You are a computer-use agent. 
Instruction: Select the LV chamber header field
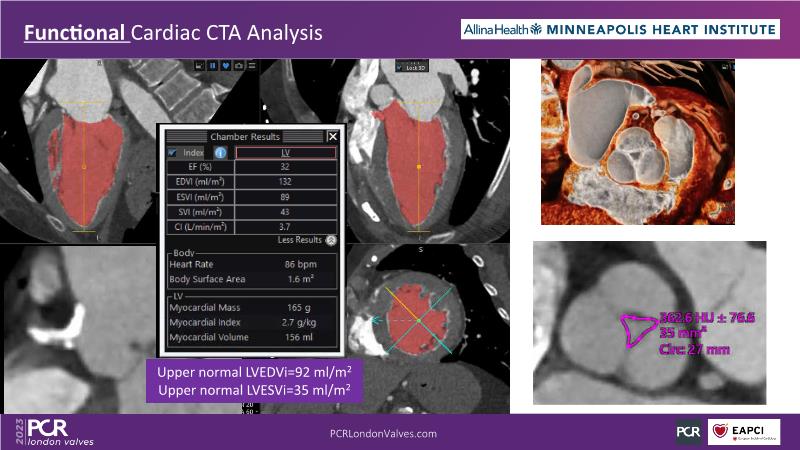pyautogui.click(x=285, y=152)
